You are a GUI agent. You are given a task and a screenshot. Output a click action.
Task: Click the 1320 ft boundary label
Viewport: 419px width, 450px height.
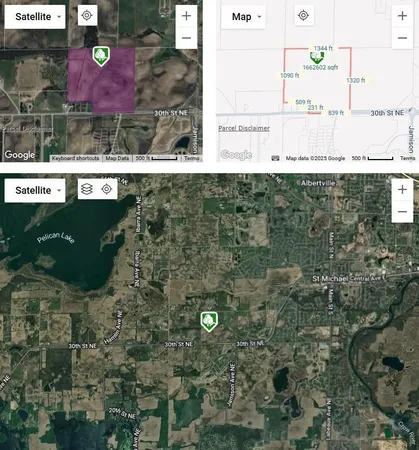coord(355,80)
